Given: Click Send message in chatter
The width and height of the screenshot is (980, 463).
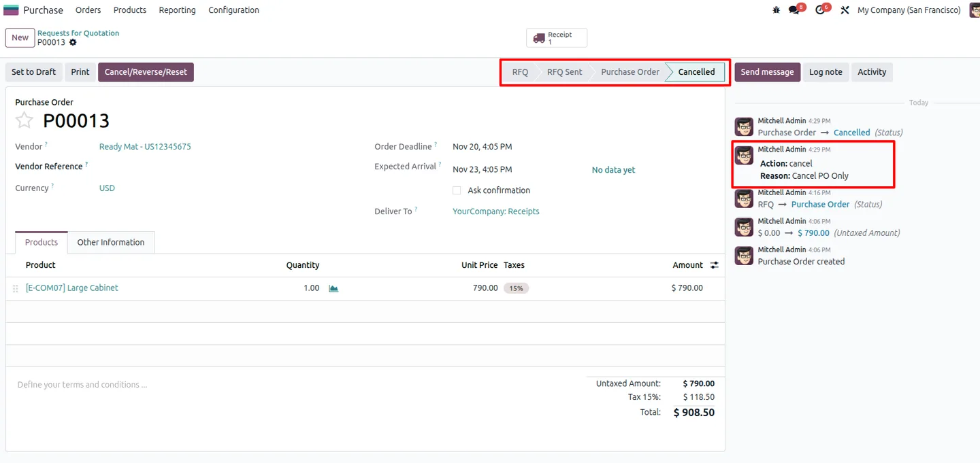Looking at the screenshot, I should coord(767,72).
